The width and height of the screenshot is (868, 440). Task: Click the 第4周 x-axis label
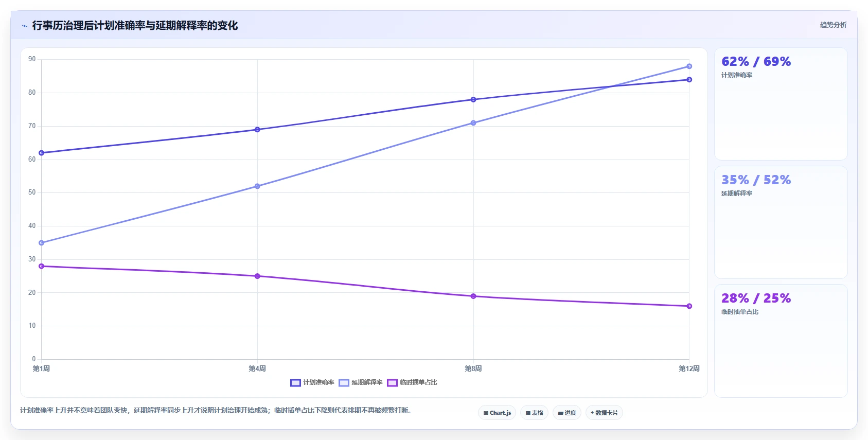(x=257, y=368)
